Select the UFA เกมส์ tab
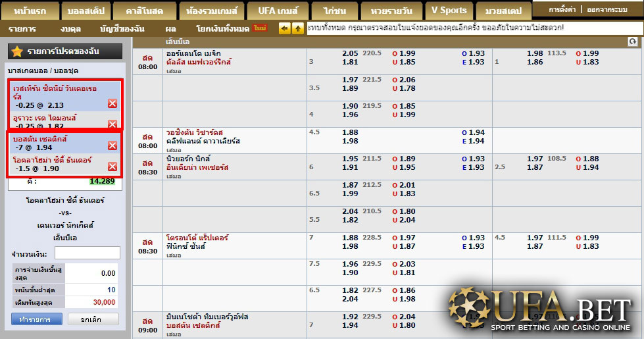The image size is (644, 339). point(278,11)
